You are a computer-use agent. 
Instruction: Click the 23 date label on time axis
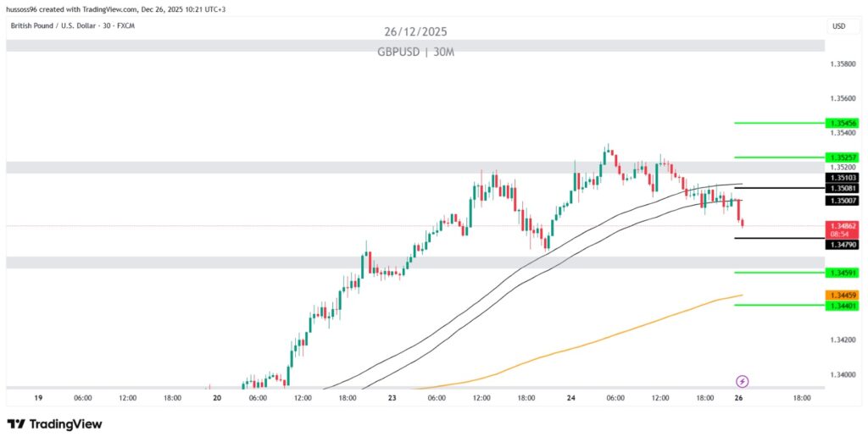point(392,397)
